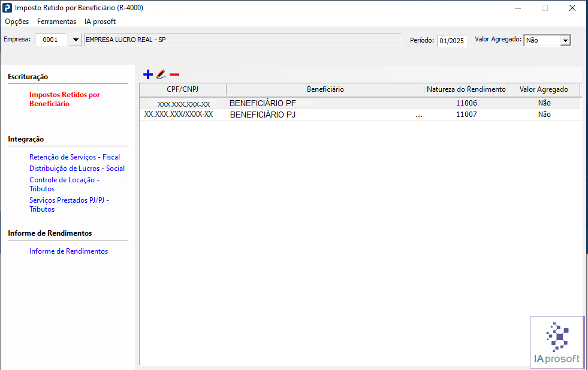588x370 pixels.
Task: Click the Período input field
Action: 452,41
